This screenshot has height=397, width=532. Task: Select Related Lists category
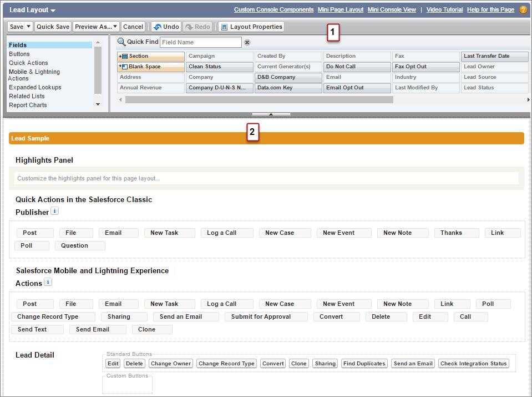coord(27,96)
